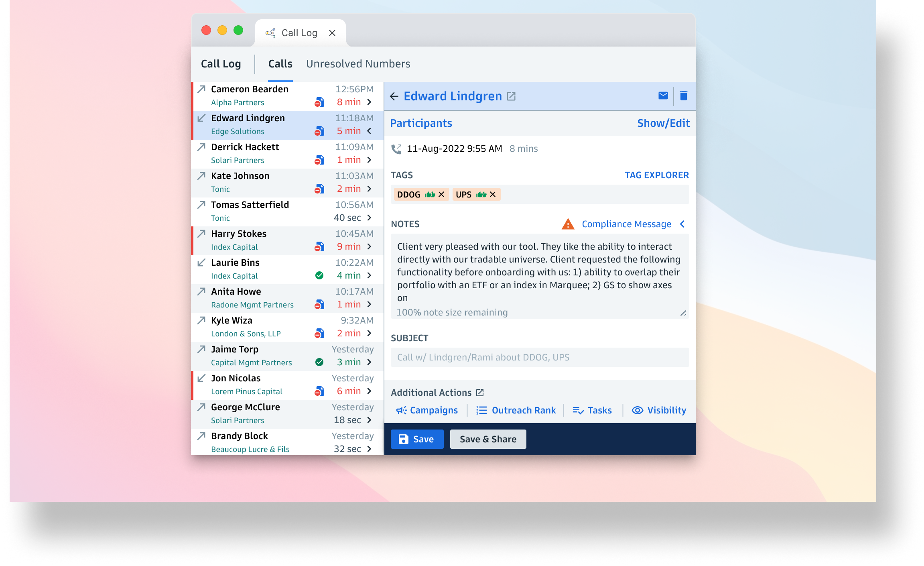The image size is (924, 566).
Task: Click the outbound call arrow icon for Cameron Bearden
Action: (201, 88)
